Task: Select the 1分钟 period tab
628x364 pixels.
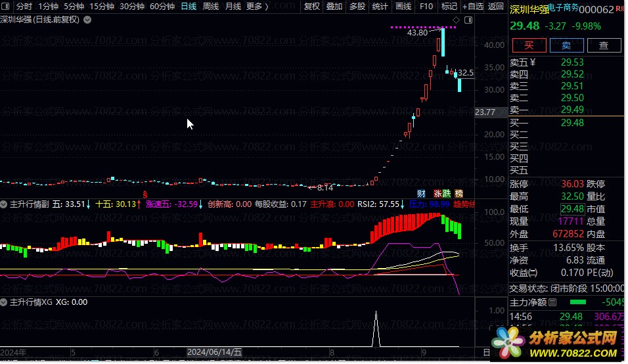Action: click(x=48, y=7)
